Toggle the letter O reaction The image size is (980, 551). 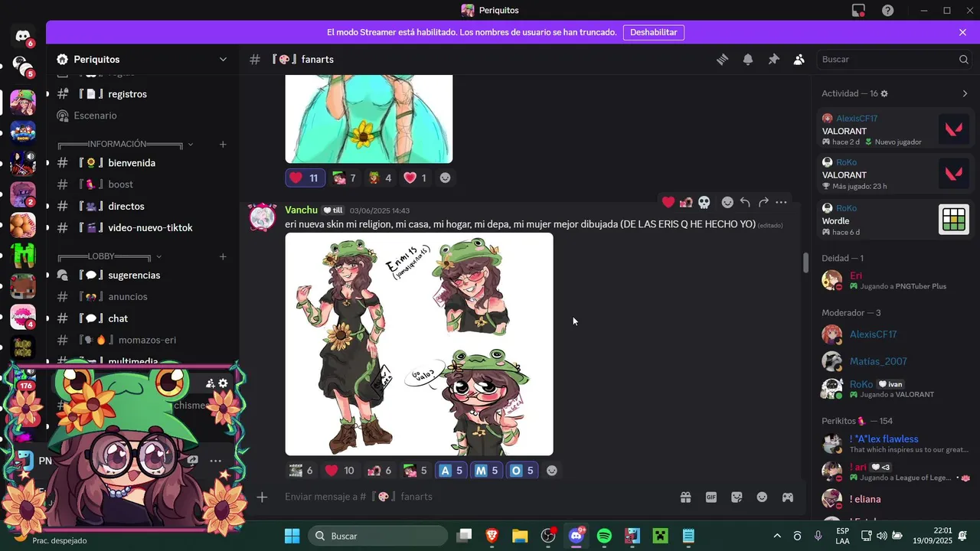524,471
